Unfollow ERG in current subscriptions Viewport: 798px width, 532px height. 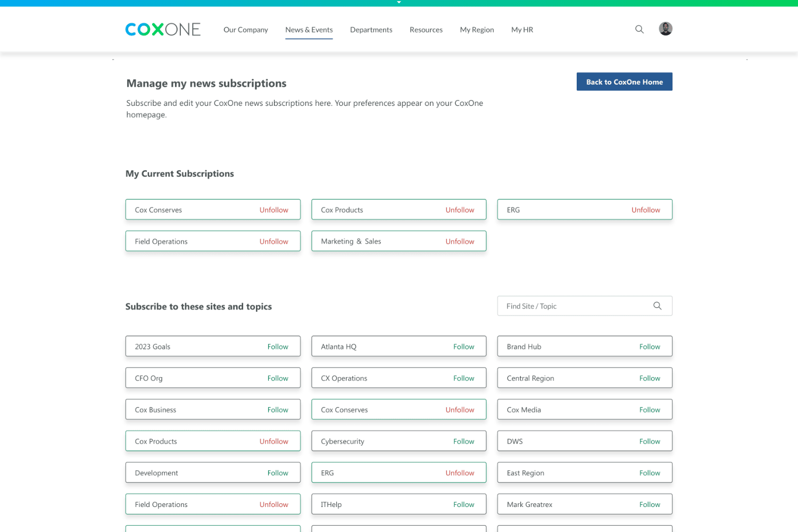[x=646, y=210]
